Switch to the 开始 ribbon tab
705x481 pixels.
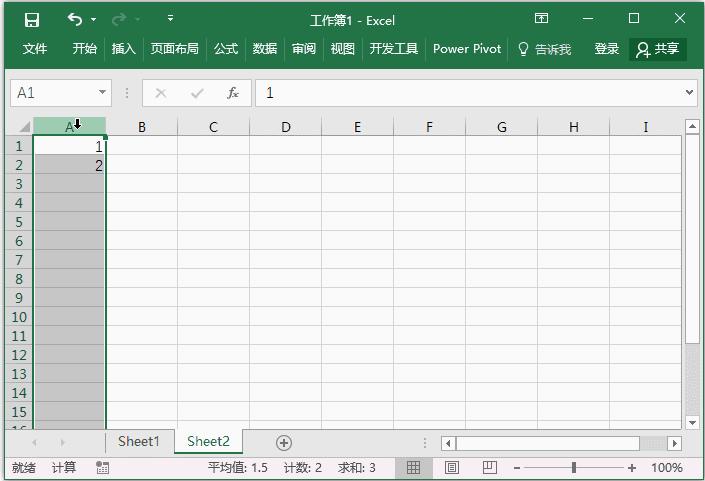85,49
